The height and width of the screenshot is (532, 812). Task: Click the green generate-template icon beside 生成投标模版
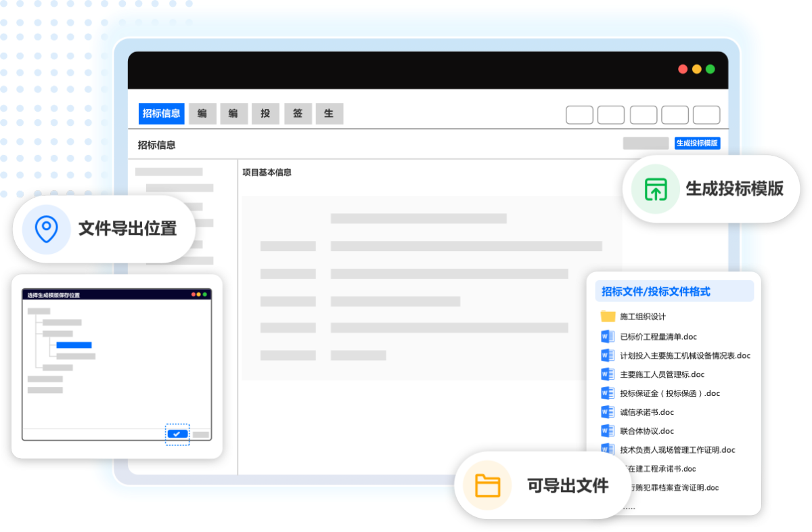point(654,190)
